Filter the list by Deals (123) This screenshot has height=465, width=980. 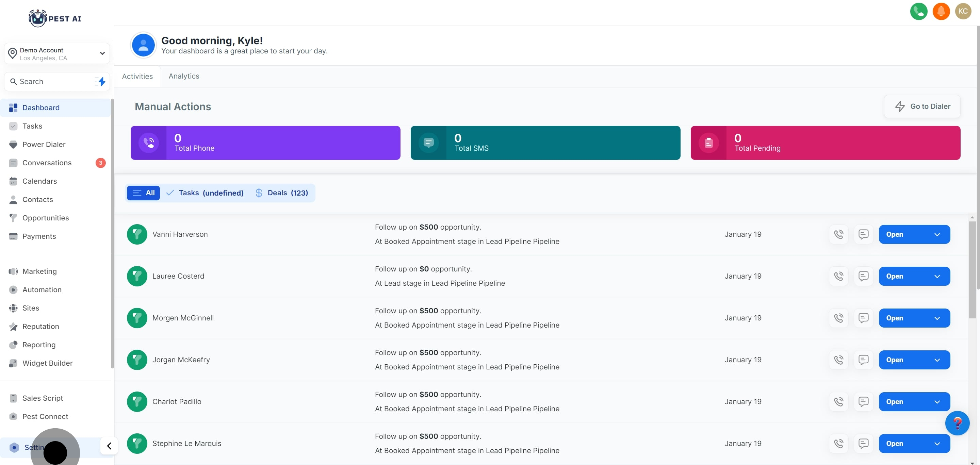point(281,193)
